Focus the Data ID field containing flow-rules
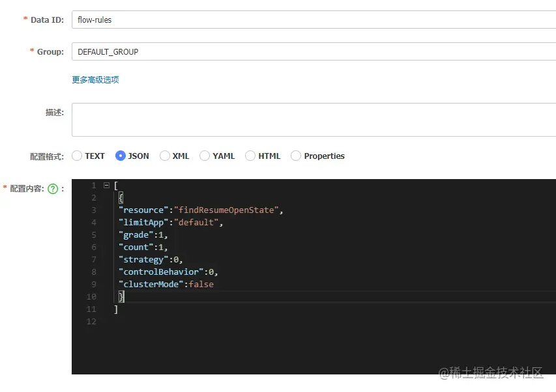The image size is (556, 392). 314,20
